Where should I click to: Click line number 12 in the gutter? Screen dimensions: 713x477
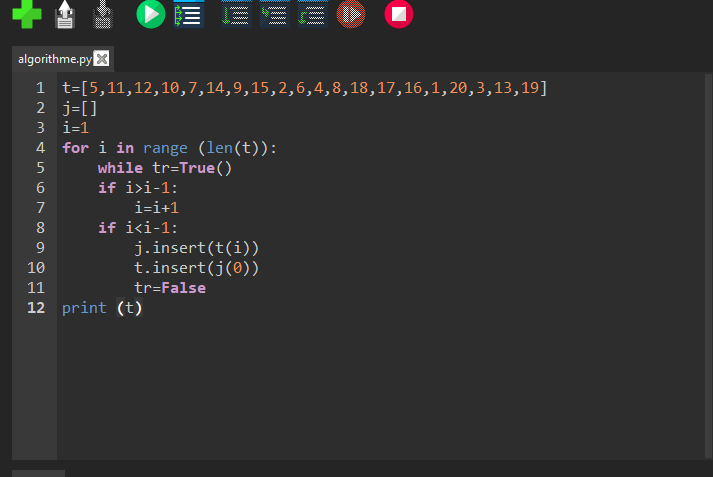pyautogui.click(x=36, y=308)
